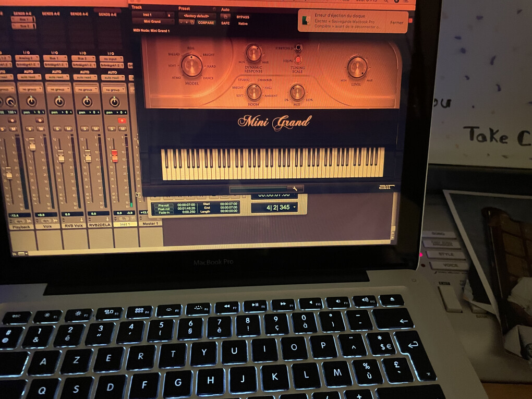Open auto read dropdown on Voix track
Screen dimensions: 532x399
(x=29, y=77)
